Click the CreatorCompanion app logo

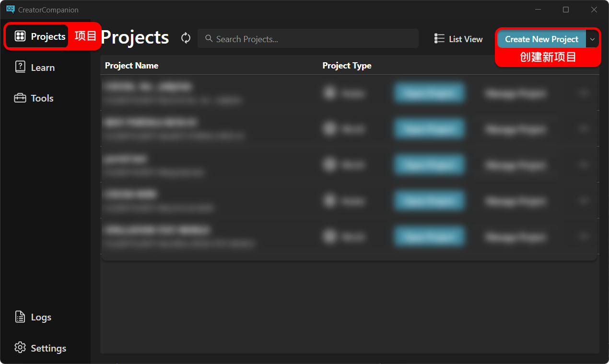click(x=10, y=10)
